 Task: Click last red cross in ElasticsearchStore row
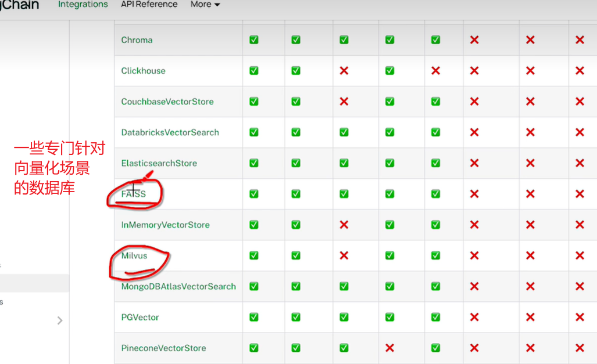[x=580, y=163]
